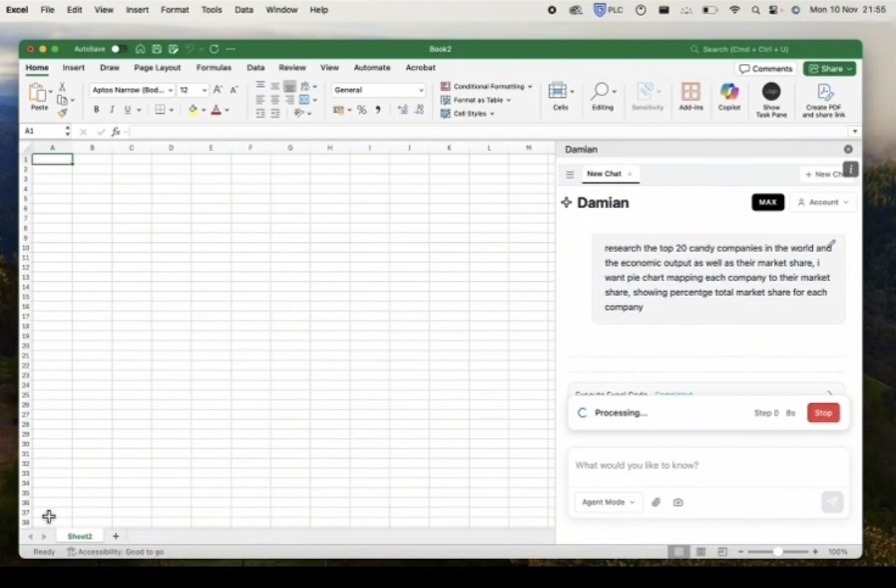Open the Account dropdown in Damian panel
This screenshot has width=896, height=588.
(823, 202)
